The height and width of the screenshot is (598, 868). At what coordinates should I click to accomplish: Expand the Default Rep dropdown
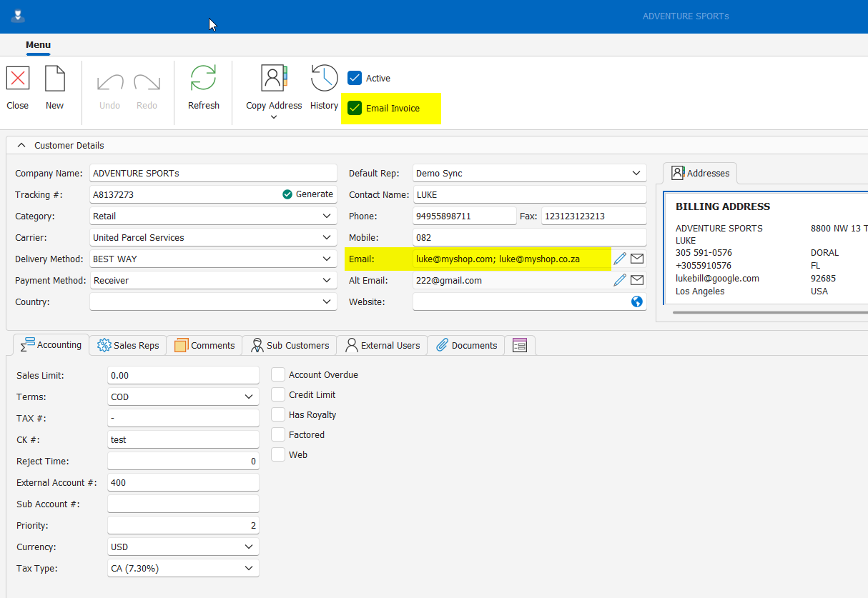pos(636,173)
